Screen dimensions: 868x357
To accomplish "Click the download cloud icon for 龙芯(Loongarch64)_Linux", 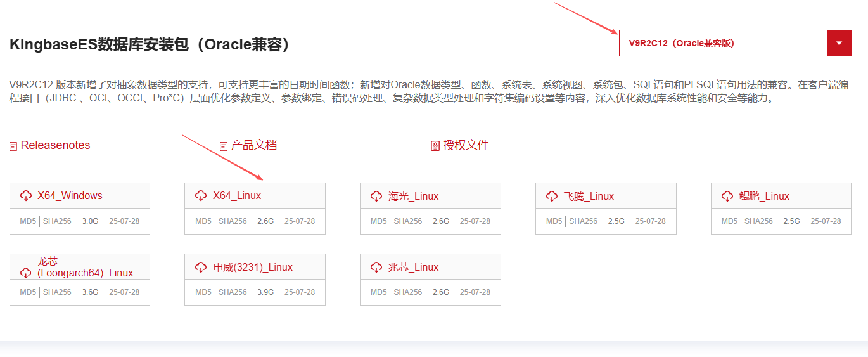I will pos(26,273).
